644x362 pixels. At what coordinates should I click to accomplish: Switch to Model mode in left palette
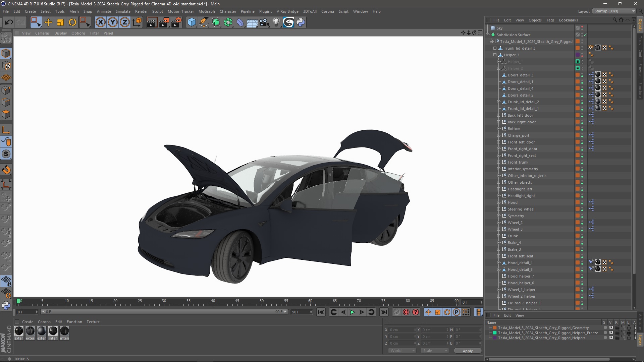(x=6, y=53)
